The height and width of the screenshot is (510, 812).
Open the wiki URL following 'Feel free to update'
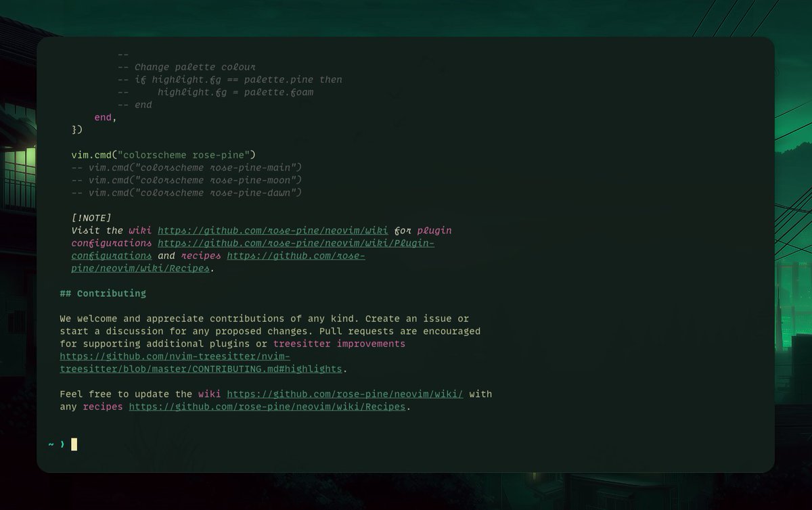click(x=345, y=394)
